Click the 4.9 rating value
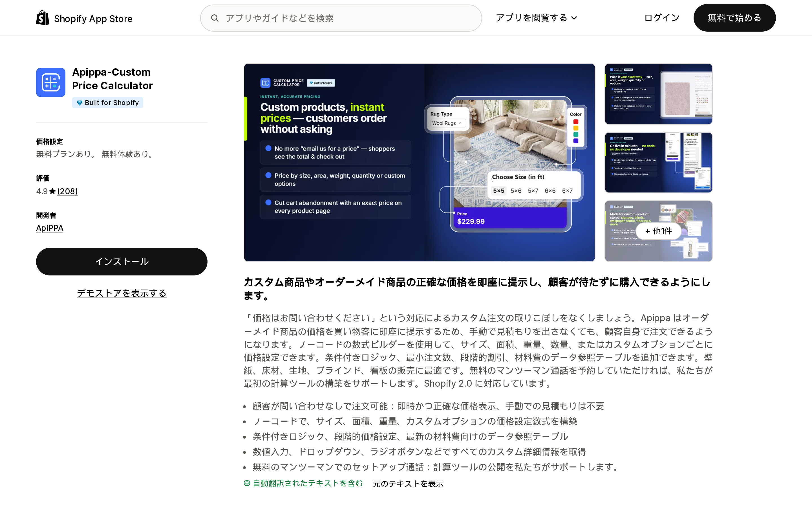Viewport: 812px width, 508px height. (x=42, y=191)
